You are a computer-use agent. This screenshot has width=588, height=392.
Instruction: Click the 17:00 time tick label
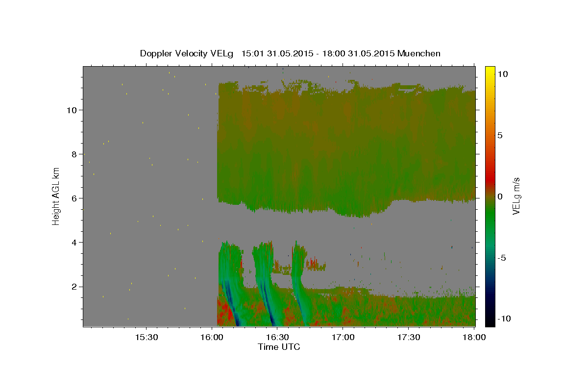tap(343, 337)
